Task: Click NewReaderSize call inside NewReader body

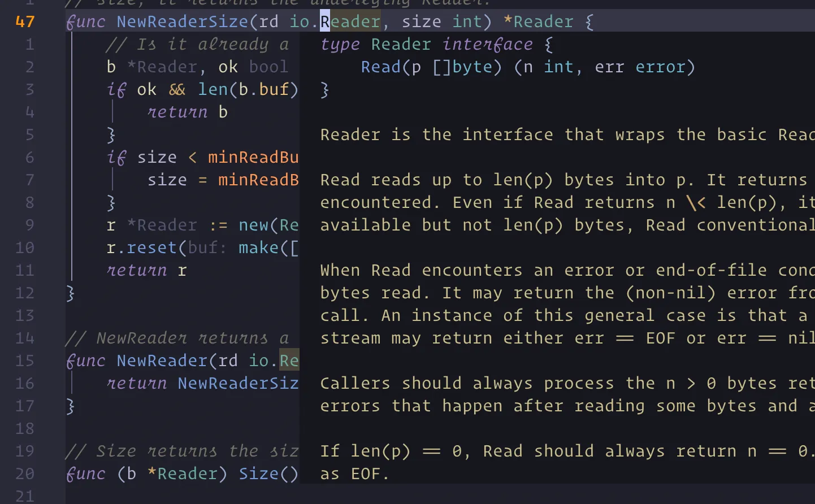Action: pos(237,383)
